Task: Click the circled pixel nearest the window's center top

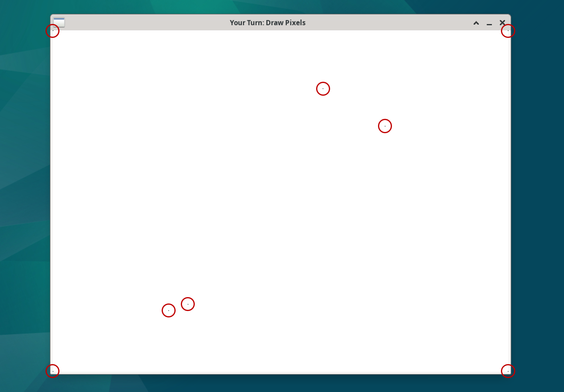Action: point(323,89)
